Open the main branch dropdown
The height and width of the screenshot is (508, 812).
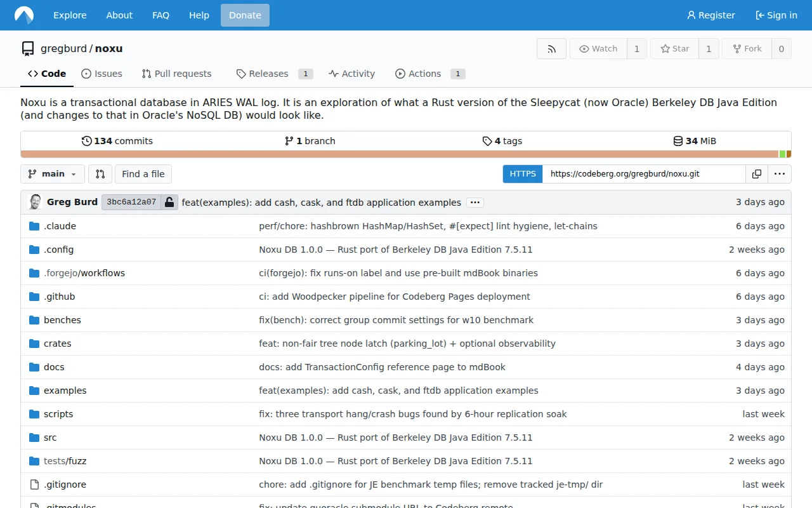coord(53,174)
